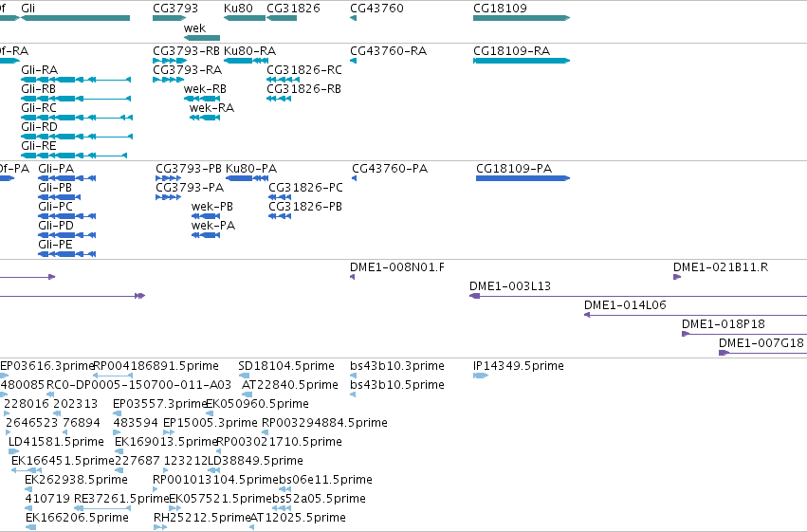
Task: Select the CG18109 gene bar
Action: 522,18
